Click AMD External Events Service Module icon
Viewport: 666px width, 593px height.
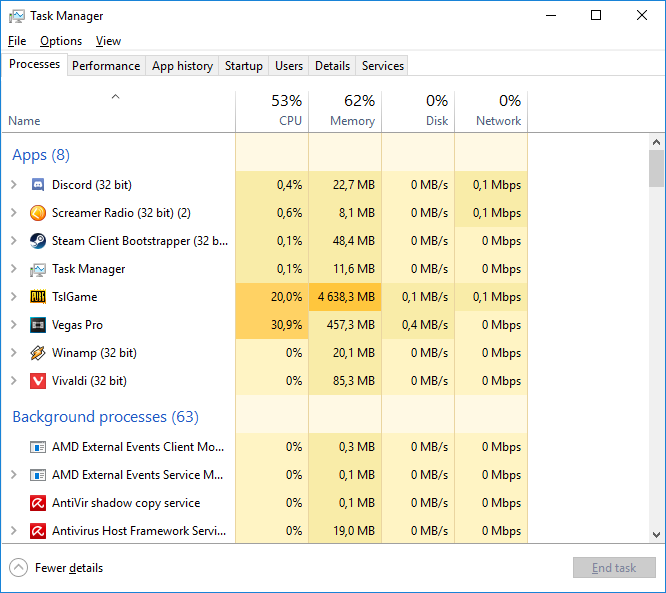coord(38,475)
